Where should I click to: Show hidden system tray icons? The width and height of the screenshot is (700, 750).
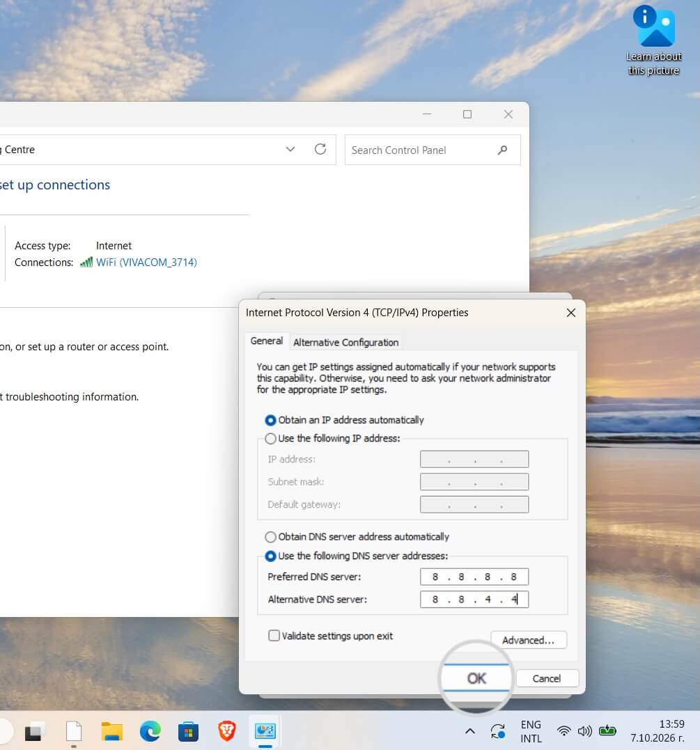[x=470, y=731]
